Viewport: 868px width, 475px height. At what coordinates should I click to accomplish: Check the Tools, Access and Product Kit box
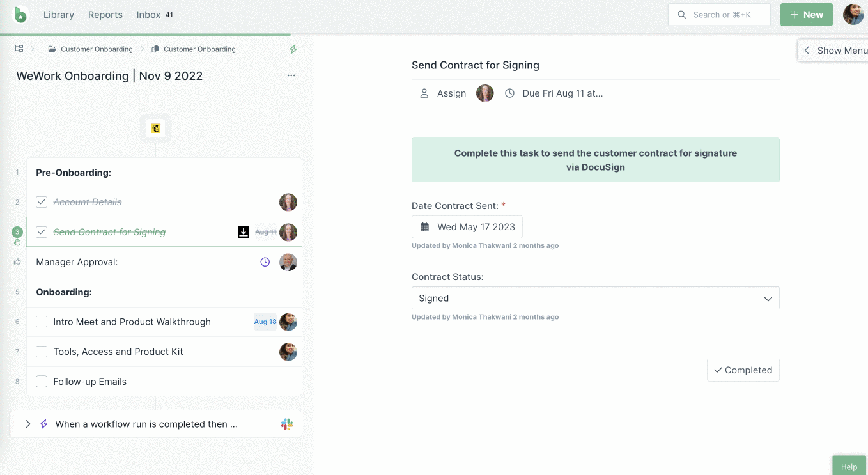point(42,352)
